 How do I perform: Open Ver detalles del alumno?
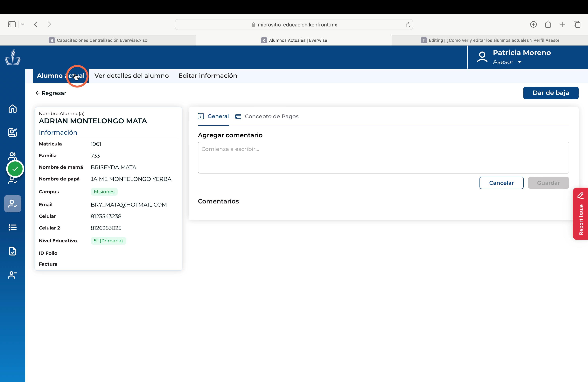click(132, 76)
